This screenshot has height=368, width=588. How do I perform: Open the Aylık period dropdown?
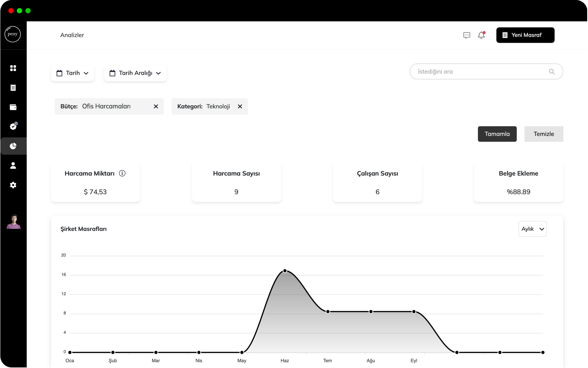pyautogui.click(x=533, y=229)
